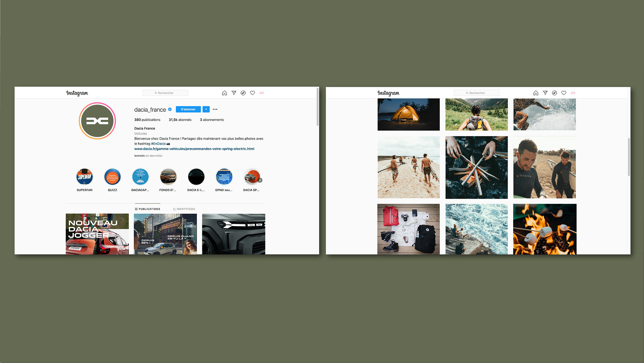Open Direct messages icon in left window

coord(234,93)
